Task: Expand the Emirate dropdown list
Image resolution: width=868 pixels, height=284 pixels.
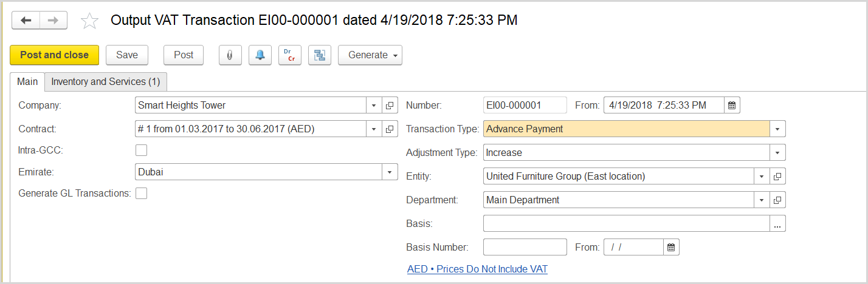Action: coord(390,172)
